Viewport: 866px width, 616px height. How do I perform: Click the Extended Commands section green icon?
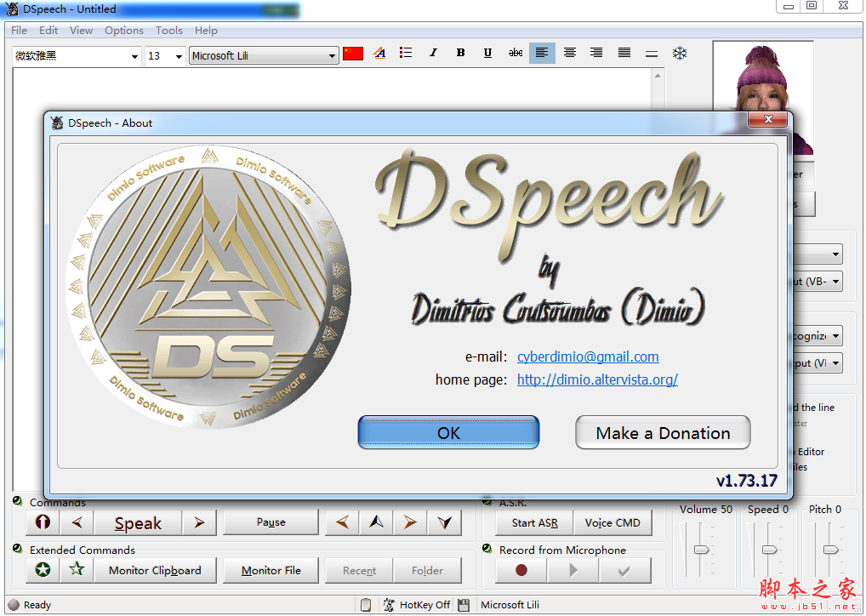pos(18,549)
